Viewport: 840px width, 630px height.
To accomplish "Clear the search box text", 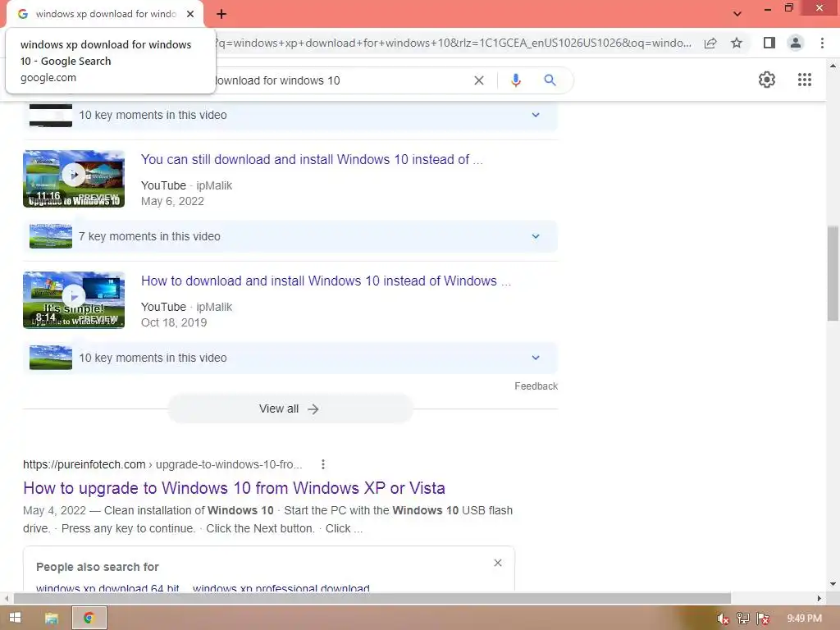I will coord(479,80).
